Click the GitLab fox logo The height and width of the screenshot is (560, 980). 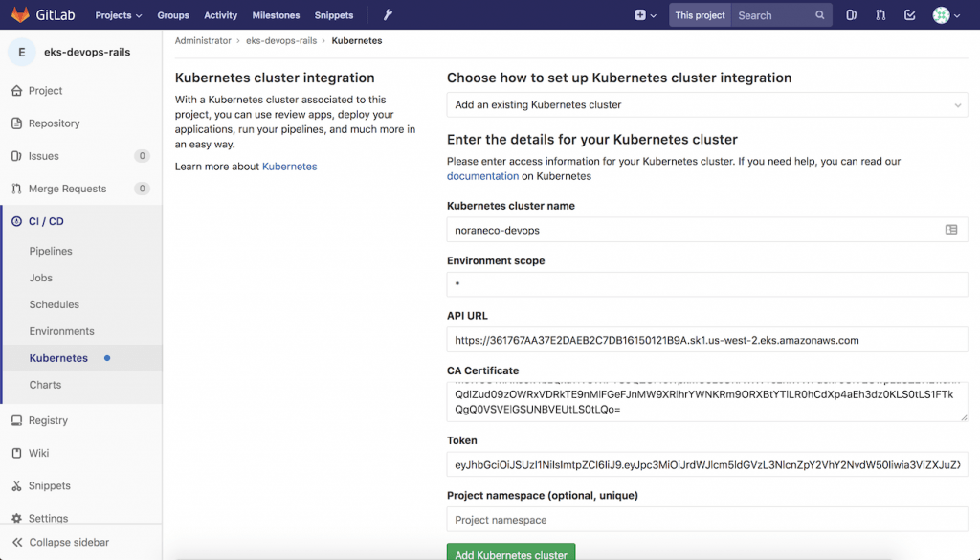point(20,15)
